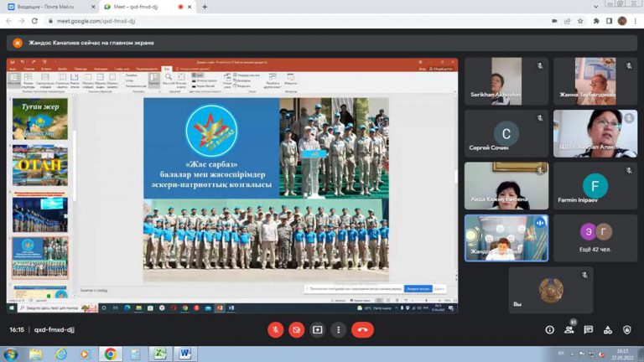Open more options three-dot menu
644x362 pixels.
click(339, 330)
